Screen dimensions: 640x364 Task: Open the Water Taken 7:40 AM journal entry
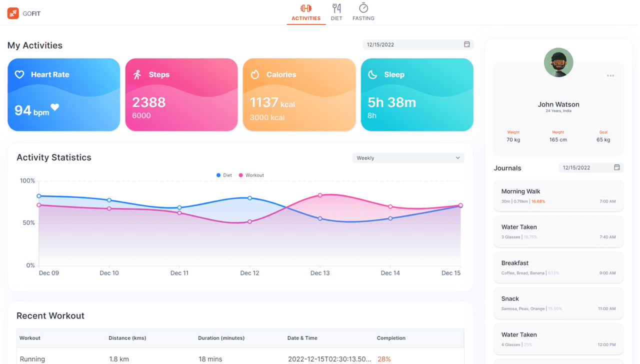pyautogui.click(x=558, y=231)
